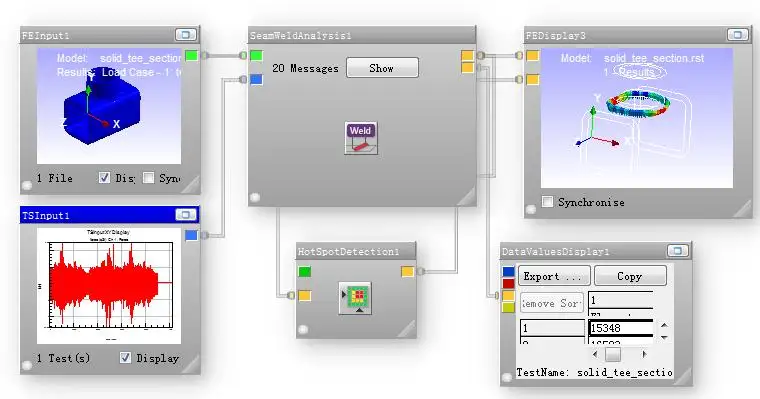Screen dimensions: 760x399
Task: Click the Copy button in DataValuesDisplay1
Action: click(x=630, y=276)
